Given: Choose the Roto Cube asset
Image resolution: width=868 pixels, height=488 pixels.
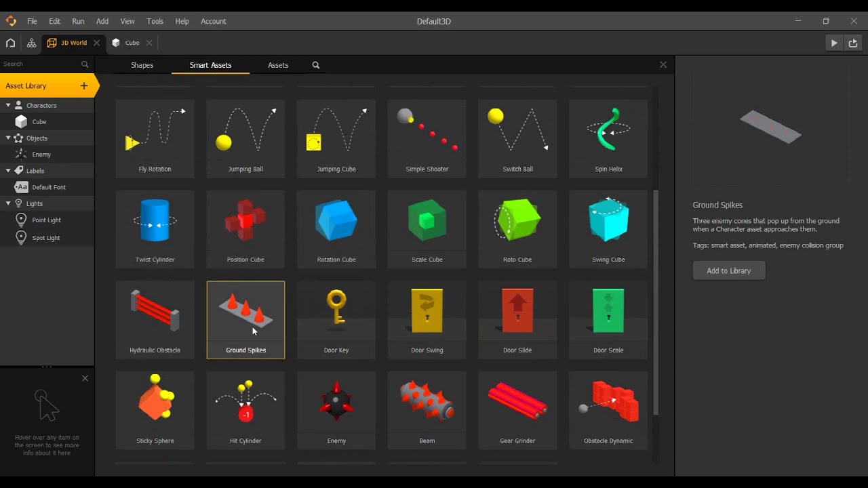Looking at the screenshot, I should point(517,229).
